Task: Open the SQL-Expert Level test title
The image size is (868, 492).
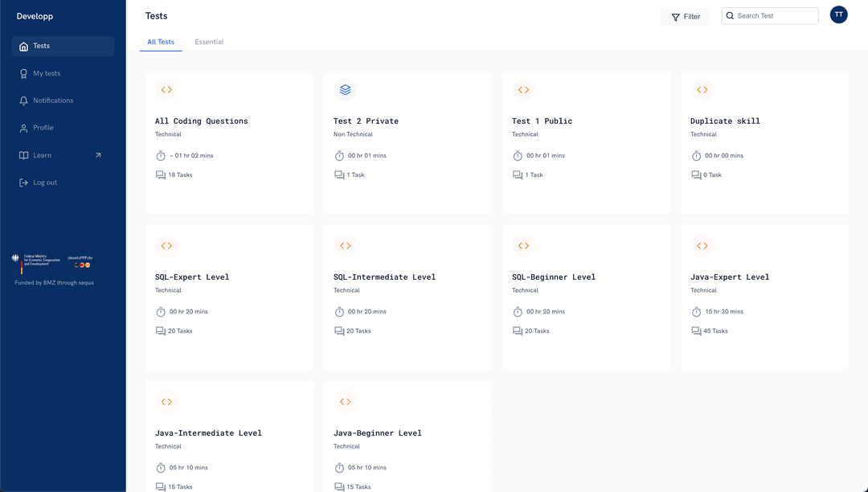Action: coord(192,277)
